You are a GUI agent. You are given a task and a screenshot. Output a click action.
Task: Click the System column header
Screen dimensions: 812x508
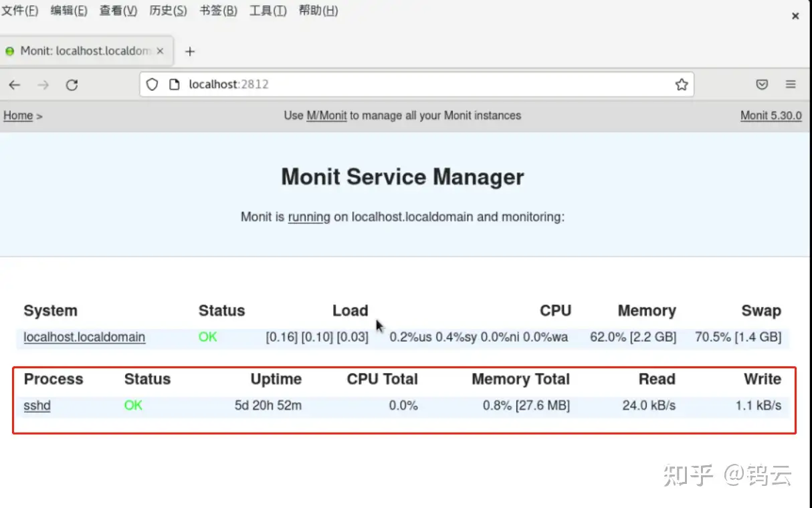pyautogui.click(x=50, y=311)
